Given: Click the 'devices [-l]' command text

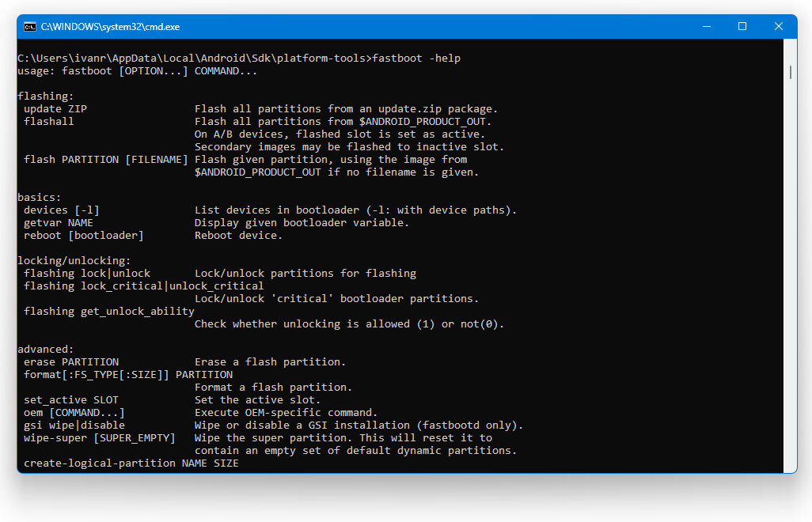Looking at the screenshot, I should point(62,210).
